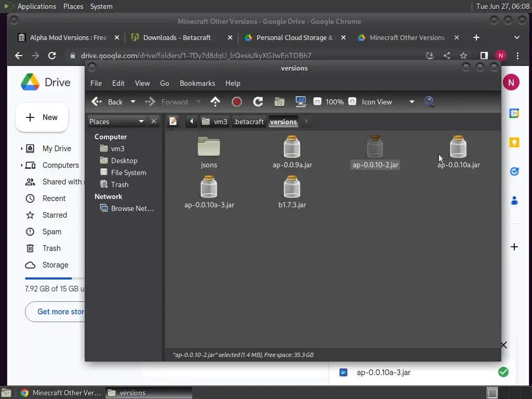The image size is (532, 399).
Task: Open Bookmarks menu in versions window
Action: [x=197, y=83]
